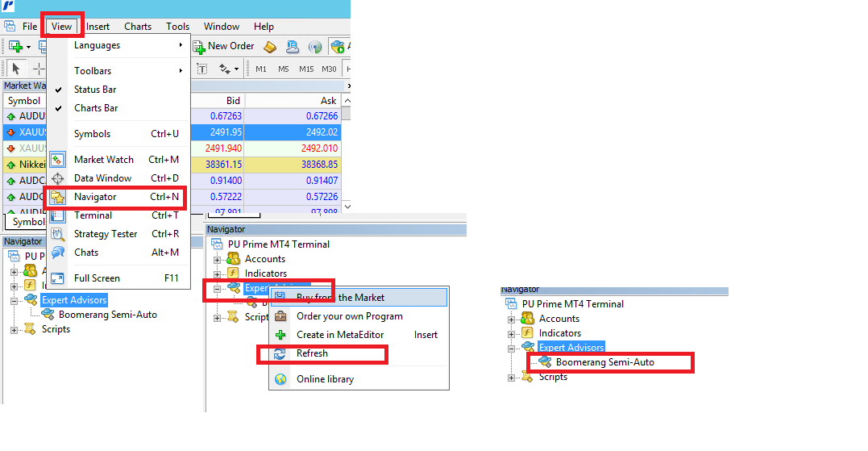Image resolution: width=868 pixels, height=451 pixels.
Task: Select the Cursor arrow tool
Action: pyautogui.click(x=15, y=69)
